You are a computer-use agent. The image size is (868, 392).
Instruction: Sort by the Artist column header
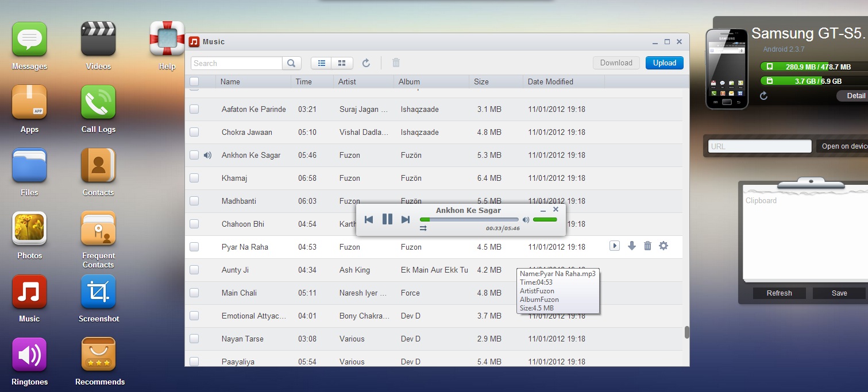pyautogui.click(x=348, y=81)
